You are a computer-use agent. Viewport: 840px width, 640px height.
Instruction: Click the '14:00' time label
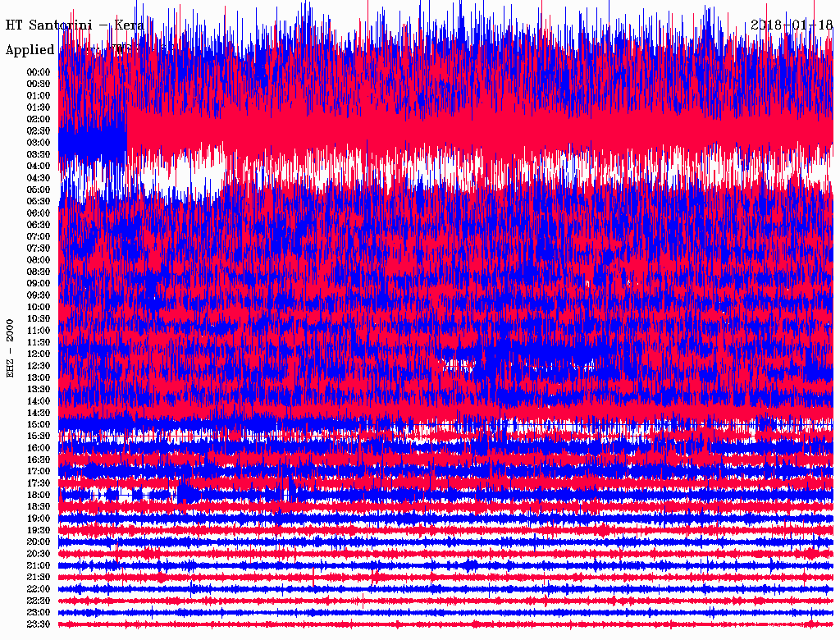(x=39, y=401)
